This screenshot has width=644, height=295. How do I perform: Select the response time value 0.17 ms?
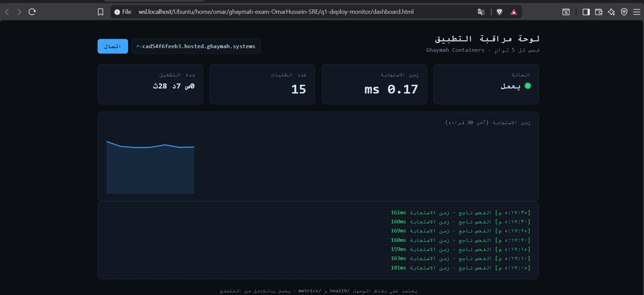tap(391, 89)
